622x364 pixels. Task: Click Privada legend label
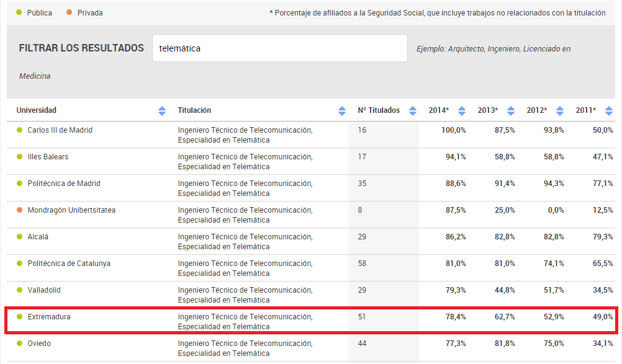[90, 12]
